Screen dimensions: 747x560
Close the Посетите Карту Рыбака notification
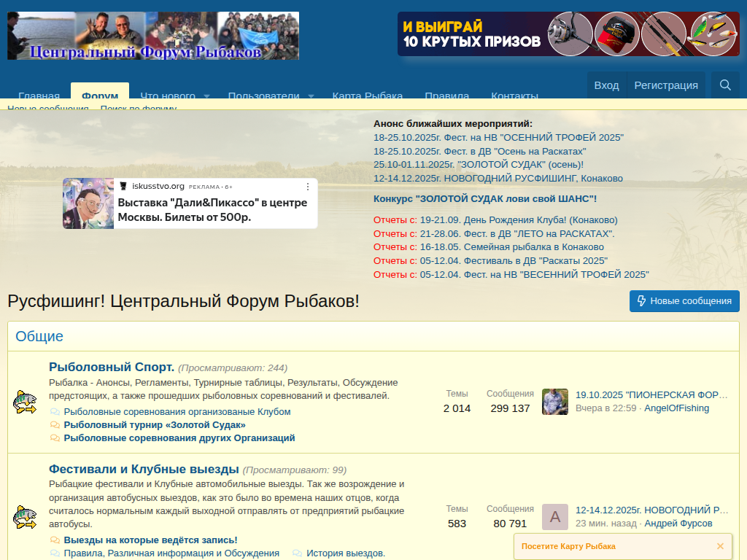coord(720,546)
